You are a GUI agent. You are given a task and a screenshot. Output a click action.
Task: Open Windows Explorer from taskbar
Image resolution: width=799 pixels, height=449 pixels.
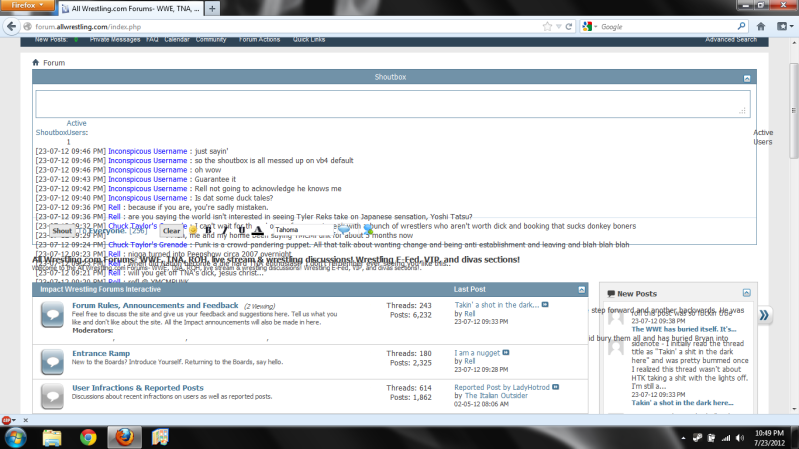tap(52, 437)
